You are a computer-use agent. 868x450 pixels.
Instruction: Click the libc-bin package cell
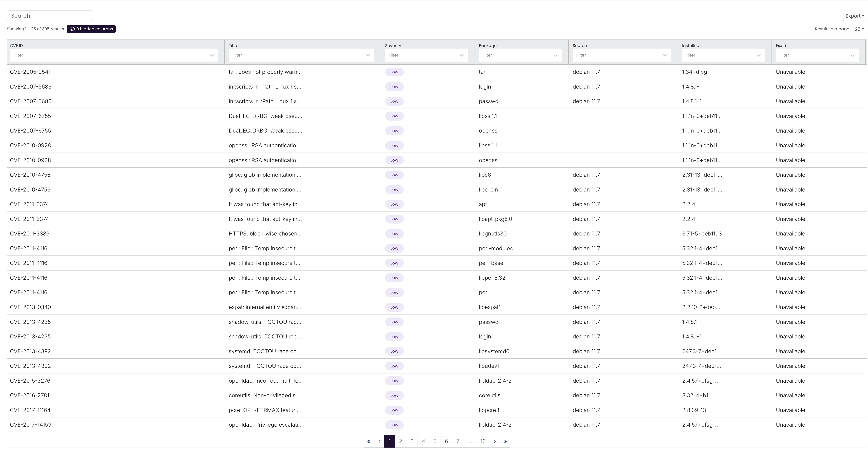(488, 190)
